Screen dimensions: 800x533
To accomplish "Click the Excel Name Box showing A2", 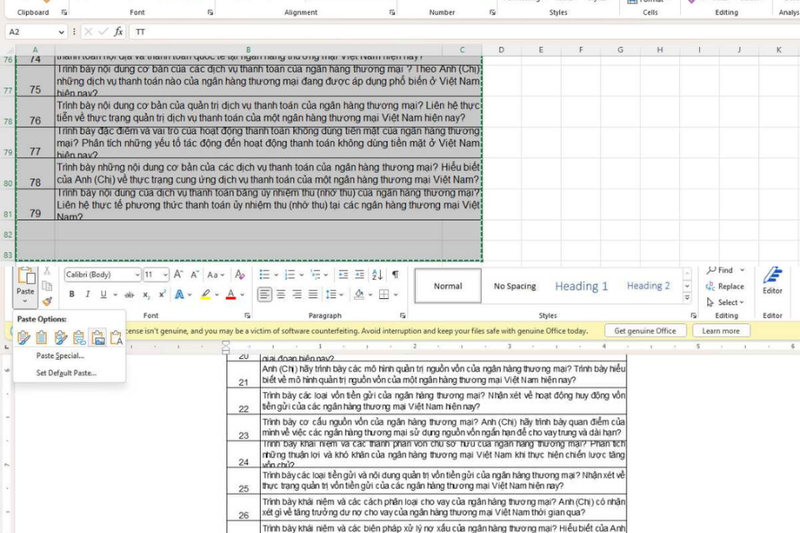I will [36, 32].
